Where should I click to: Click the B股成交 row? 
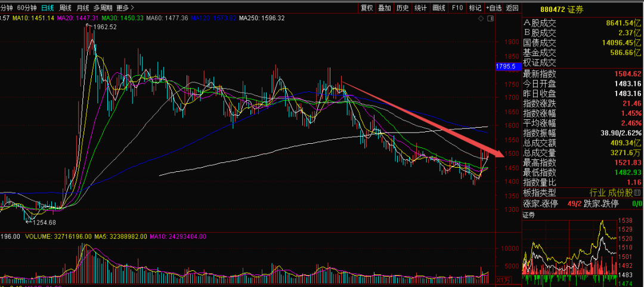[x=583, y=33]
